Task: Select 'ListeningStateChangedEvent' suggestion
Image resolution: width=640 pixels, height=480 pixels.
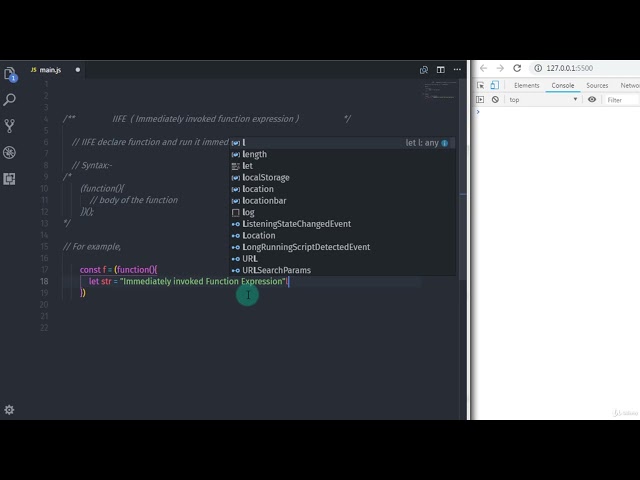Action: 342,224
